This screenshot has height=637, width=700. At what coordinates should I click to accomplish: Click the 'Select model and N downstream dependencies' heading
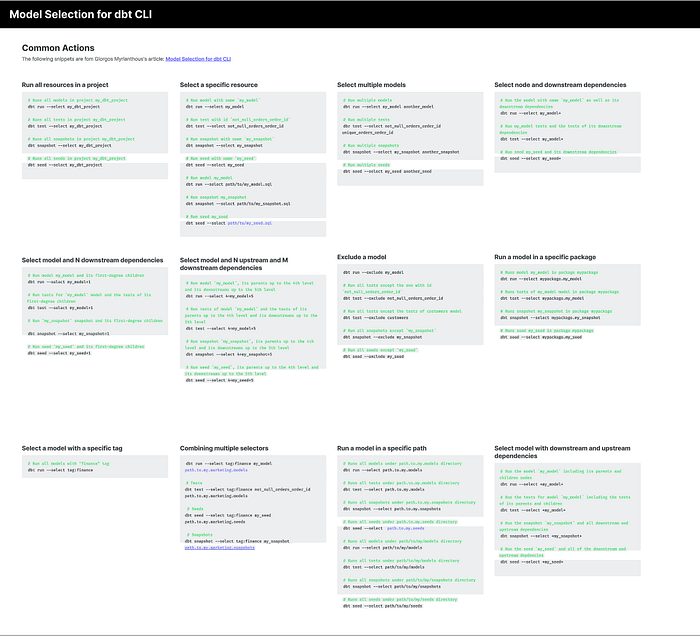click(x=92, y=260)
